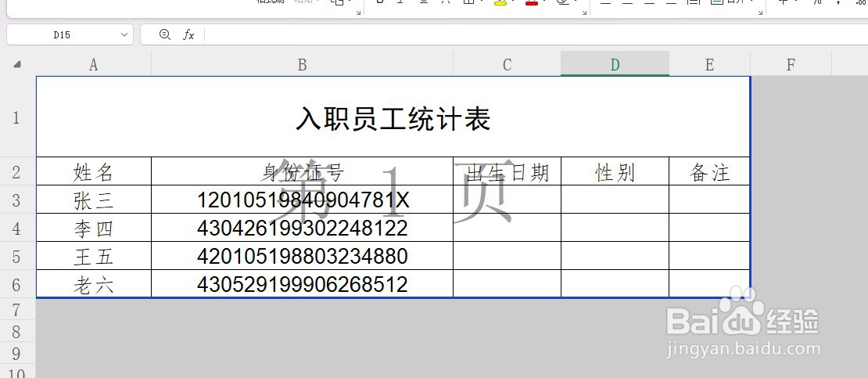This screenshot has height=378, width=868.
Task: Select ID cell 430529199906268512
Action: 303,284
